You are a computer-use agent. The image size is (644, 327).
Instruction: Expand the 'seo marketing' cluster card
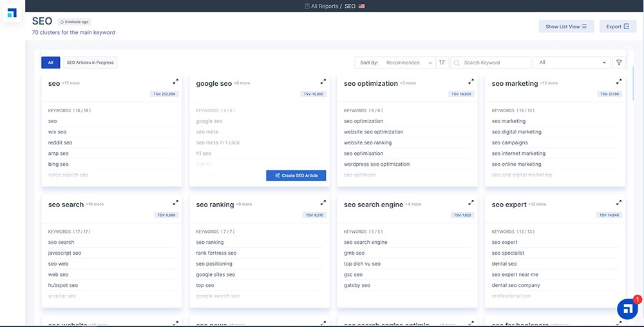pyautogui.click(x=619, y=82)
